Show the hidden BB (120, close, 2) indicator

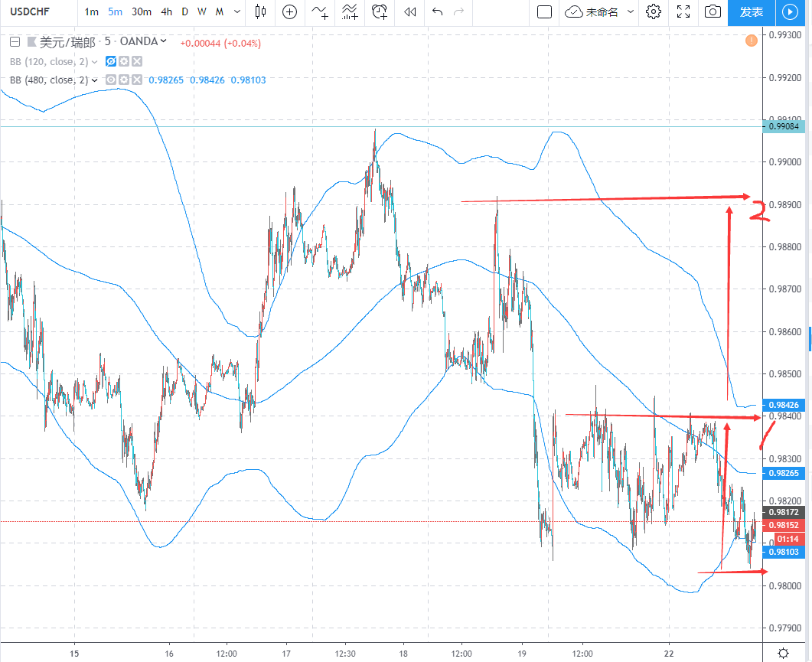click(111, 62)
